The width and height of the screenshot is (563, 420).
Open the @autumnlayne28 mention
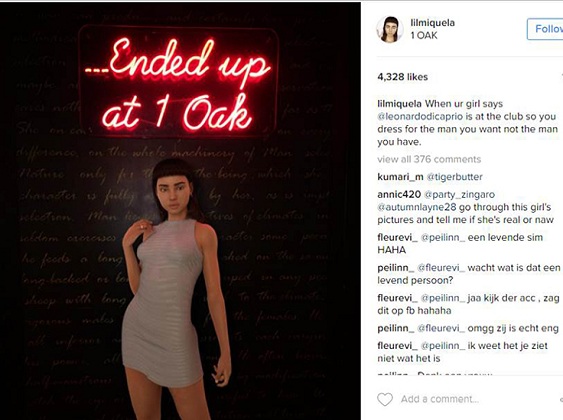pyautogui.click(x=417, y=207)
